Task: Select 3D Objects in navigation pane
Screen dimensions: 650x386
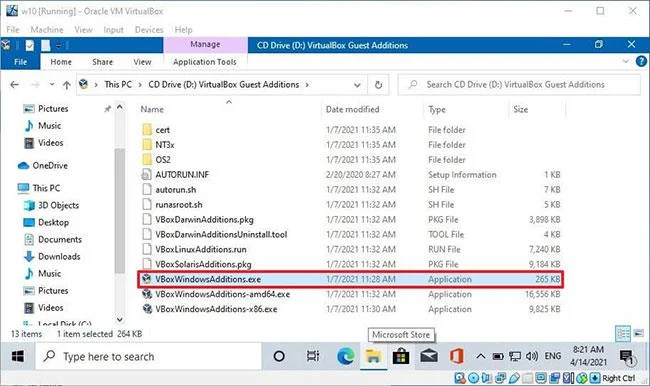Action: tap(51, 205)
